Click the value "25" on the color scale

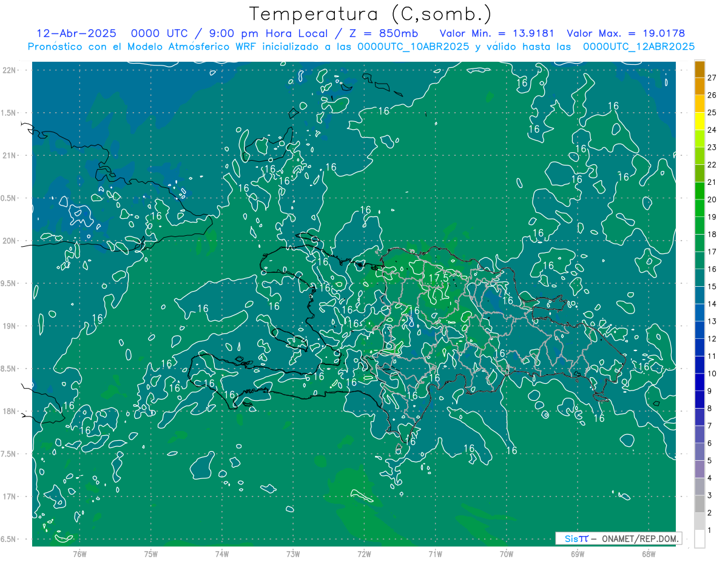pyautogui.click(x=712, y=112)
